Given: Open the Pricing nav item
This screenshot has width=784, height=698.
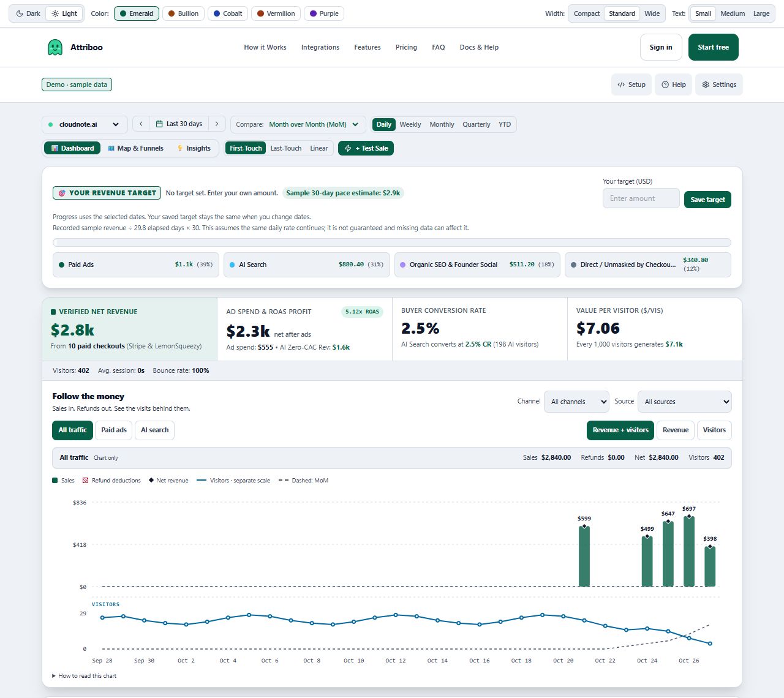Looking at the screenshot, I should (x=406, y=47).
